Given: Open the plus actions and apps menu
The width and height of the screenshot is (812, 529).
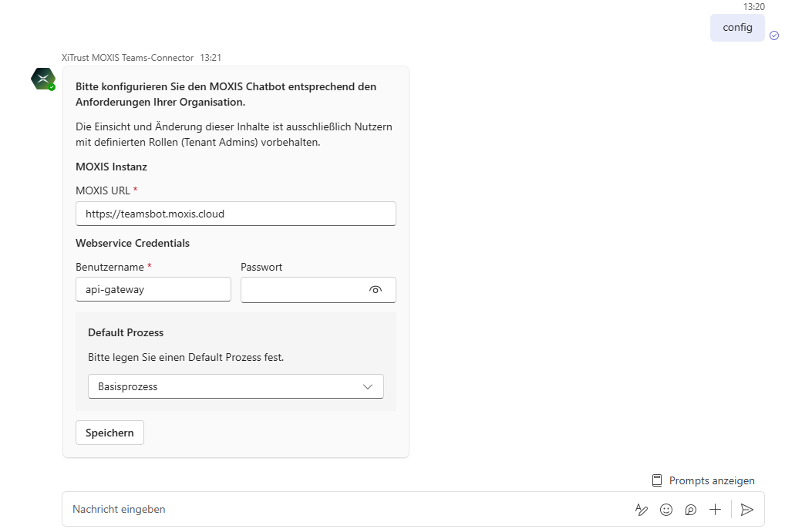Looking at the screenshot, I should pos(716,510).
